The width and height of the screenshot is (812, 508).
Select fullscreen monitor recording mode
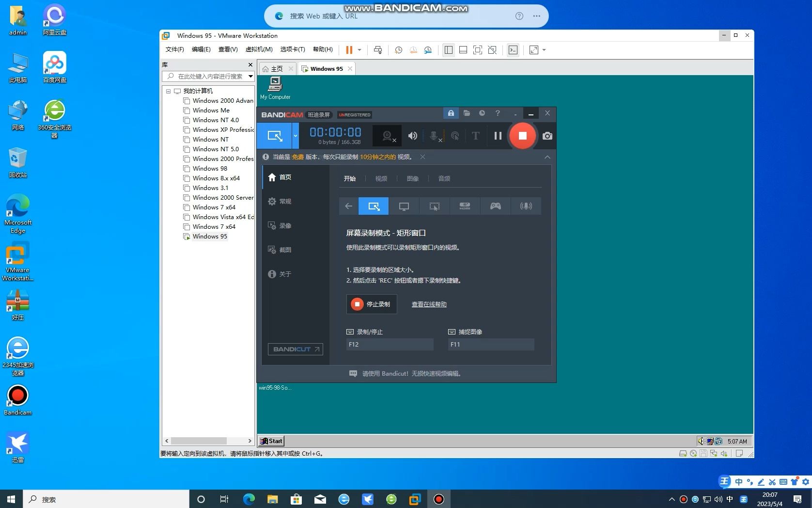click(404, 206)
